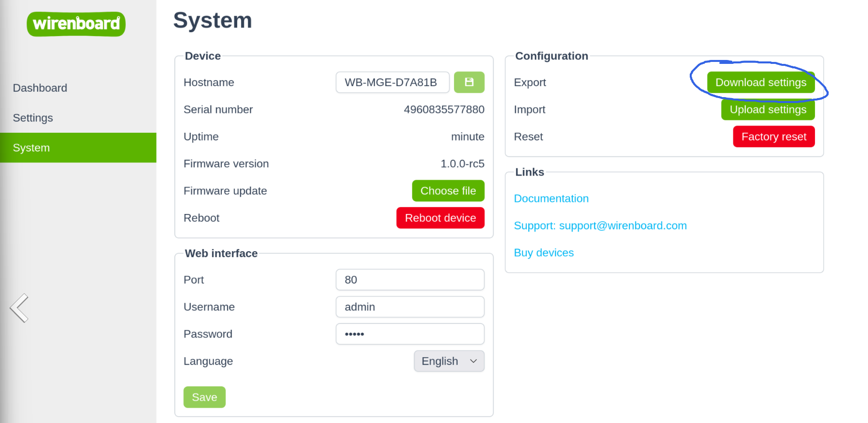The width and height of the screenshot is (868, 423).
Task: Save the web interface settings
Action: click(x=204, y=397)
